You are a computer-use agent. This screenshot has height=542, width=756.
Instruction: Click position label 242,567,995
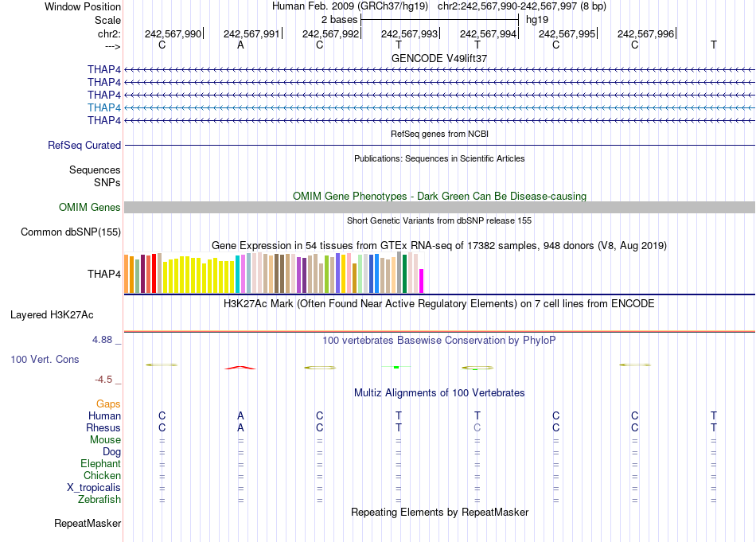pos(567,33)
